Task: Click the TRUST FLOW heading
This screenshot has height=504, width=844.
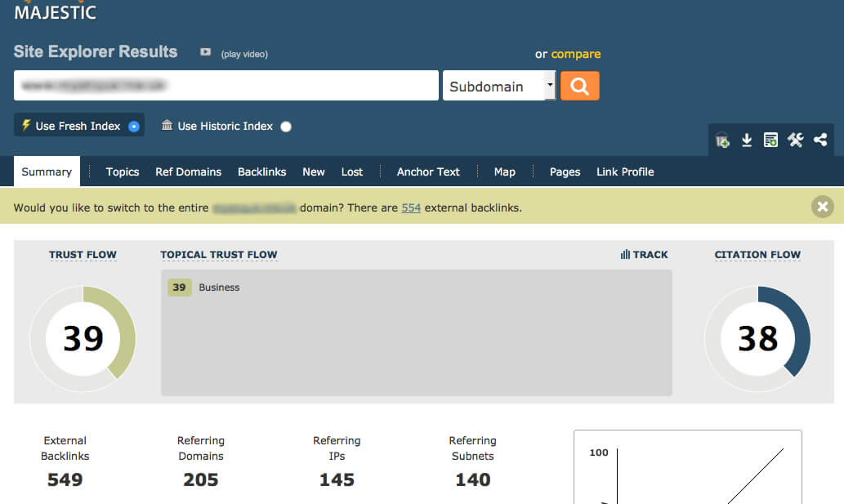Action: (83, 254)
